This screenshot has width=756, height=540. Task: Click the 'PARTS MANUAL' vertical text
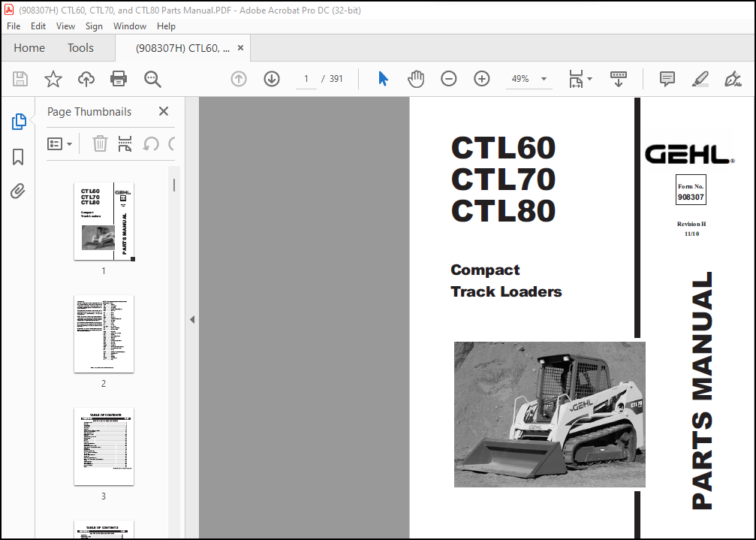(702, 391)
